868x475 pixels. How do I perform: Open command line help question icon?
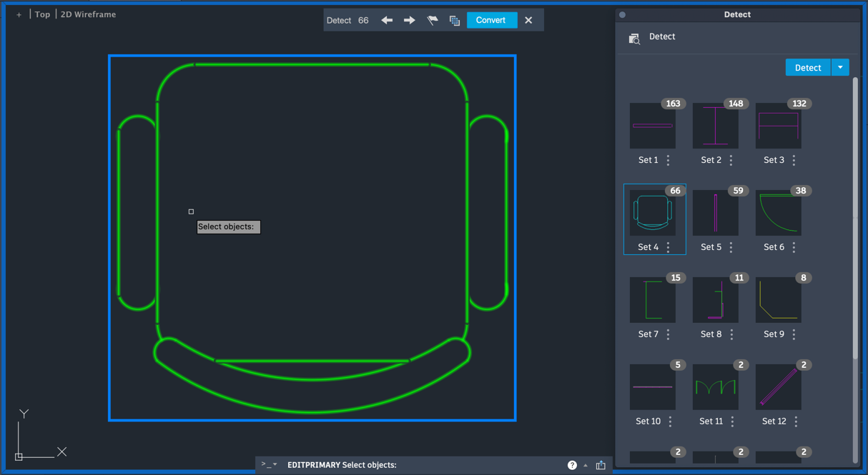coord(572,465)
